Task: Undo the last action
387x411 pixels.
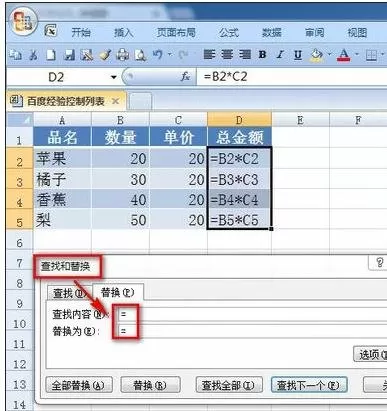Action: pos(158,54)
